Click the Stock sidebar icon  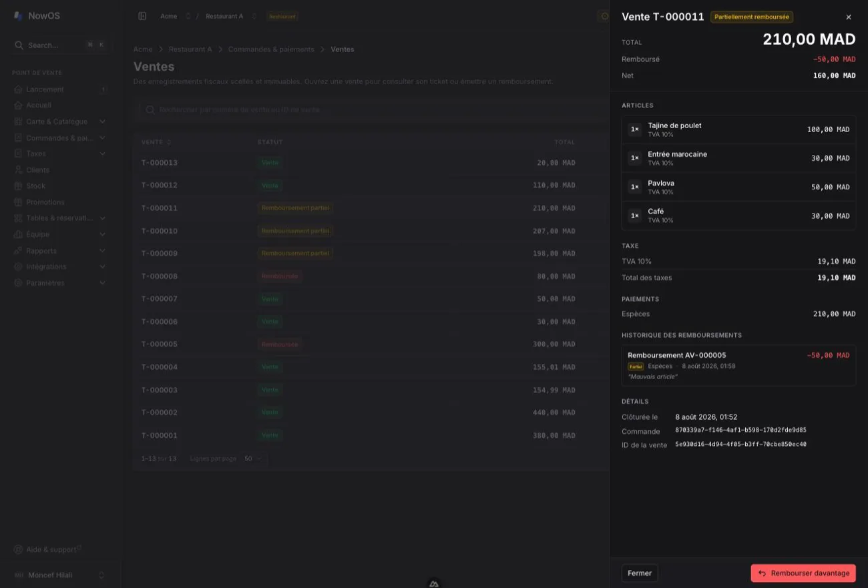pyautogui.click(x=19, y=186)
